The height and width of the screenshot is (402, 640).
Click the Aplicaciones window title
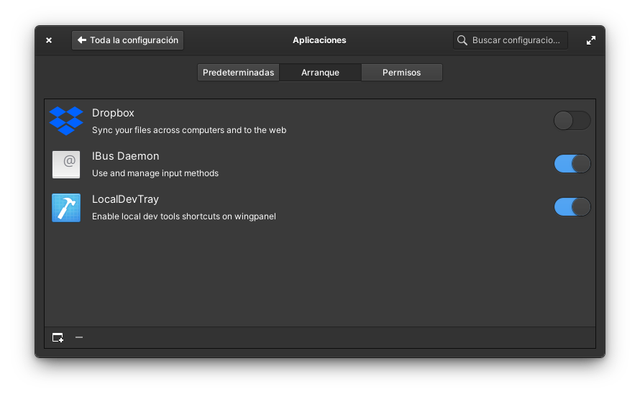pos(320,40)
